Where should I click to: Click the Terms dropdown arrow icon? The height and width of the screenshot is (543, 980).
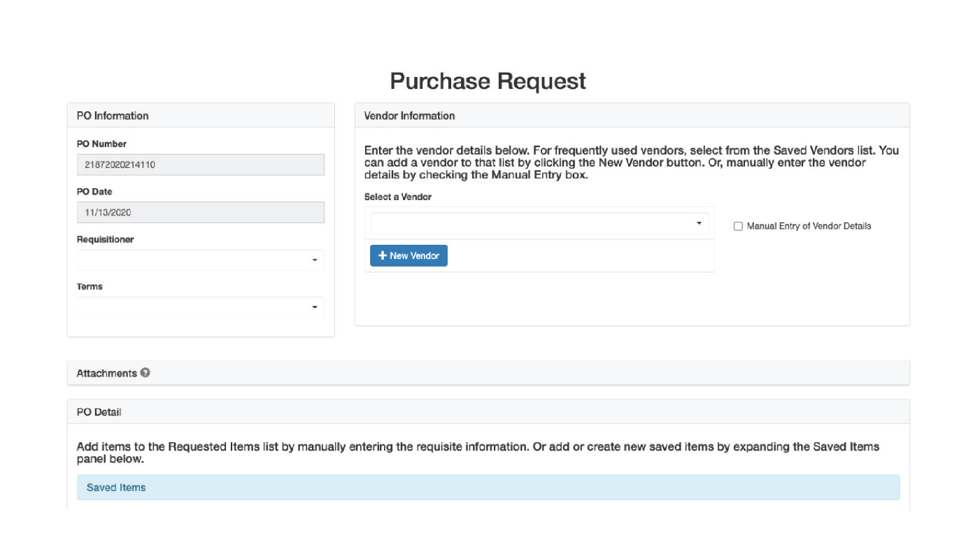click(316, 306)
